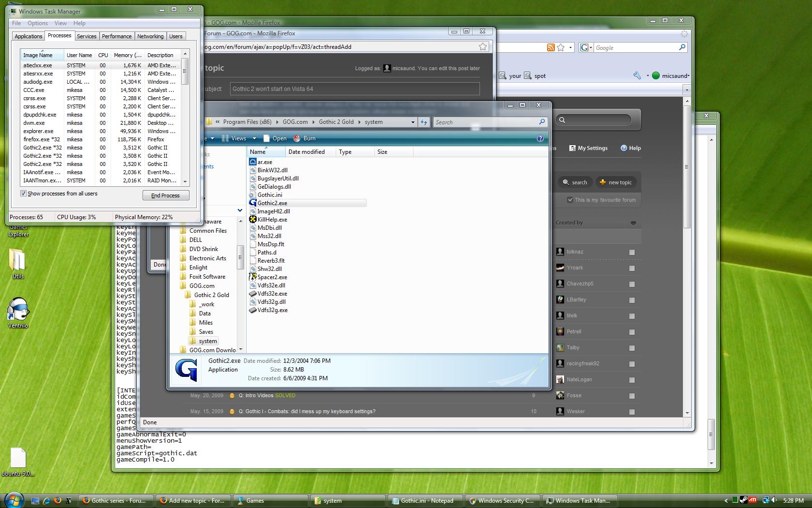Show hidden system tray icons arrow
This screenshot has height=508, width=812.
(726, 501)
